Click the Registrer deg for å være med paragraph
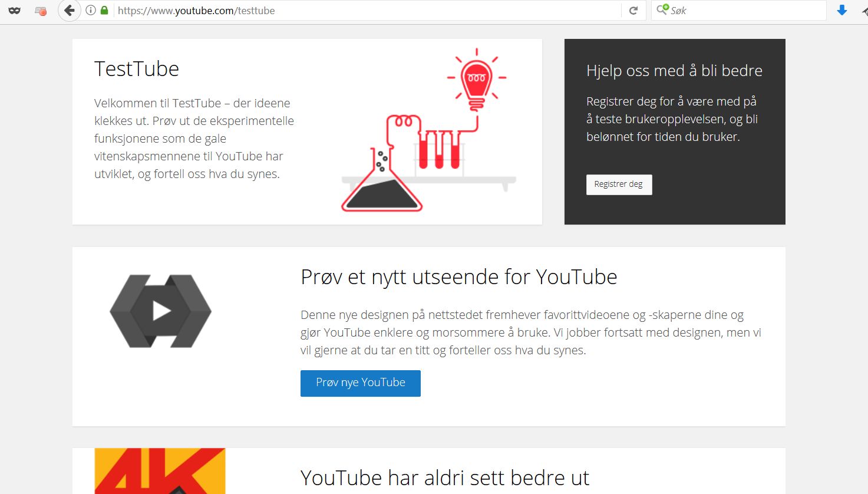The width and height of the screenshot is (868, 494). [x=672, y=119]
